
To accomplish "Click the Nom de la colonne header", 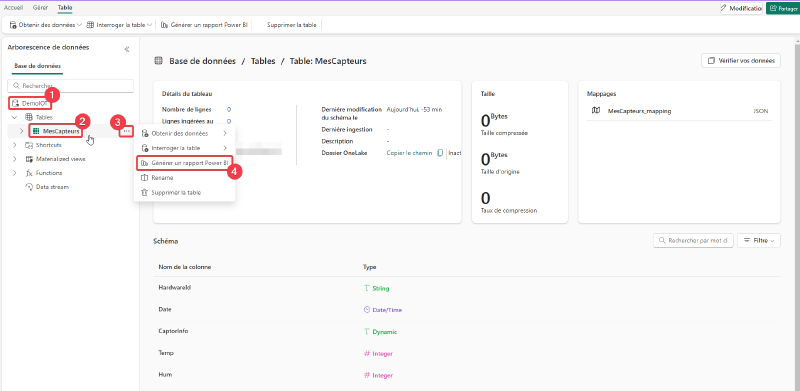I will tap(185, 266).
